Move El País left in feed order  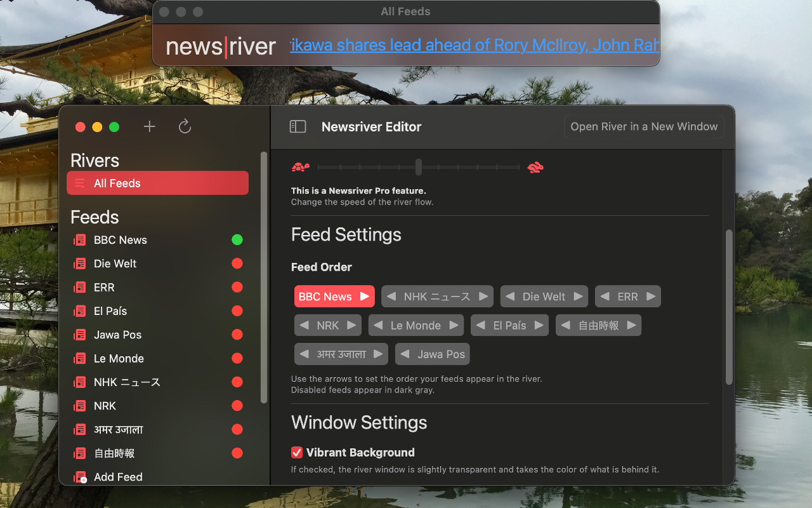pos(481,325)
